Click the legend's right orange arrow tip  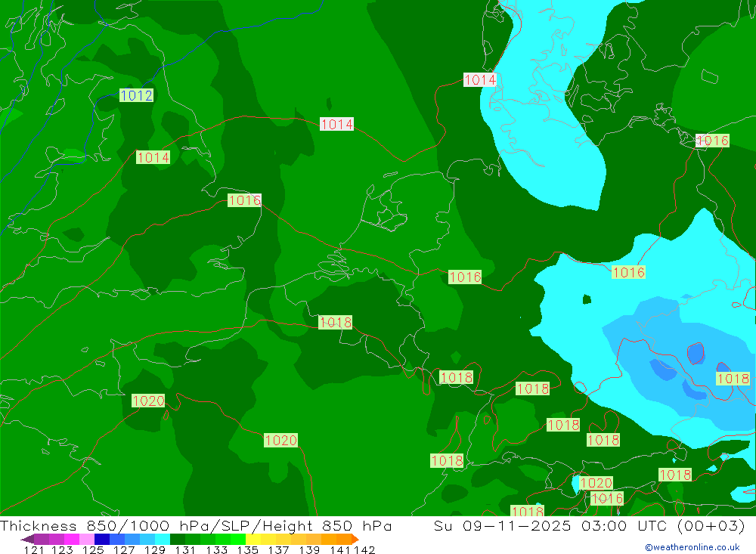tap(355, 539)
